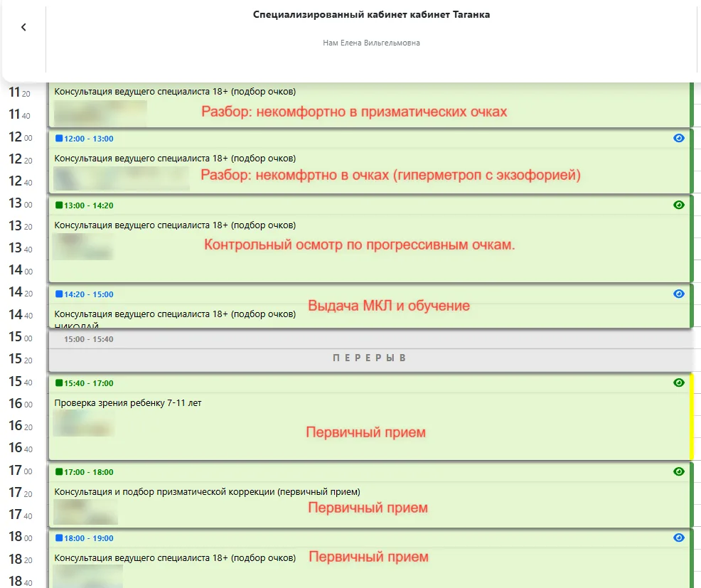The image size is (701, 588).
Task: Click the blue square marker next to 18:00 - 19:00
Action: (58, 538)
